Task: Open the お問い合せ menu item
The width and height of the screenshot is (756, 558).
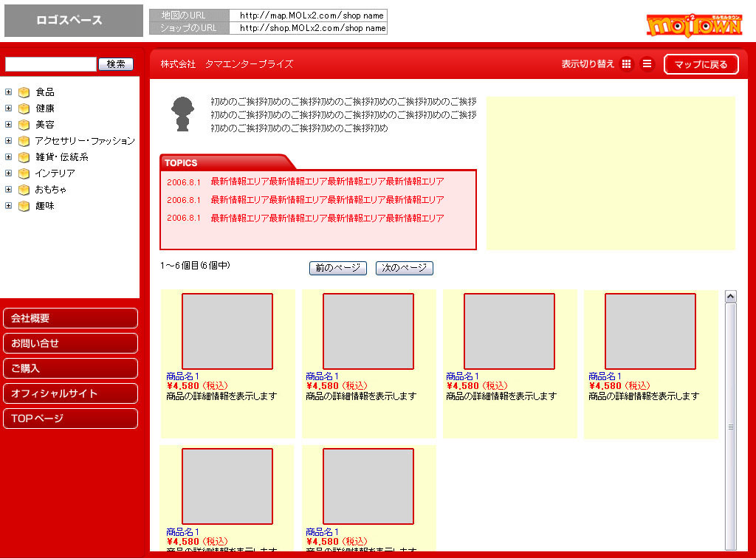Action: point(70,343)
